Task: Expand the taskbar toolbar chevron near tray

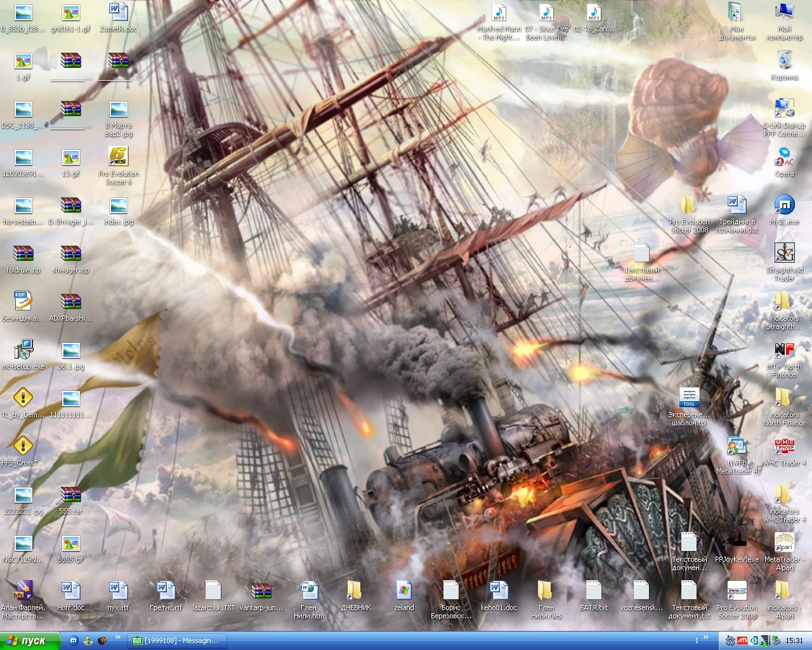Action: click(706, 639)
